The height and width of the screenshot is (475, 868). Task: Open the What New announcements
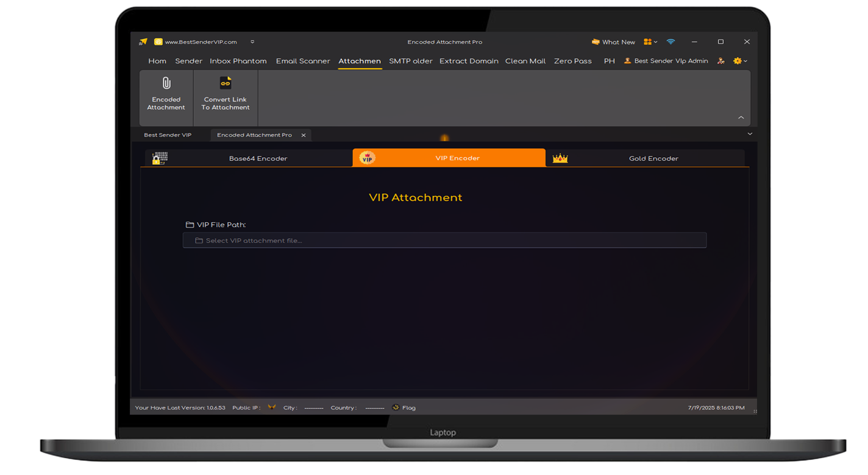pos(613,42)
